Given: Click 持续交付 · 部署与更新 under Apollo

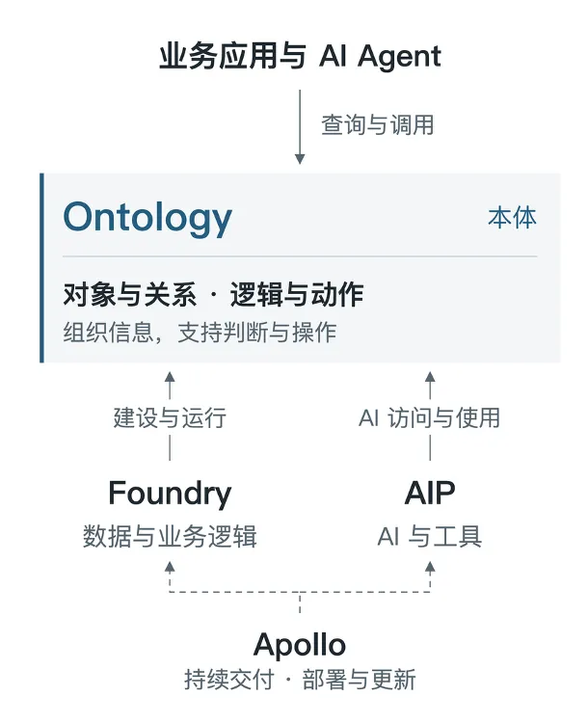Looking at the screenshot, I should click(300, 680).
